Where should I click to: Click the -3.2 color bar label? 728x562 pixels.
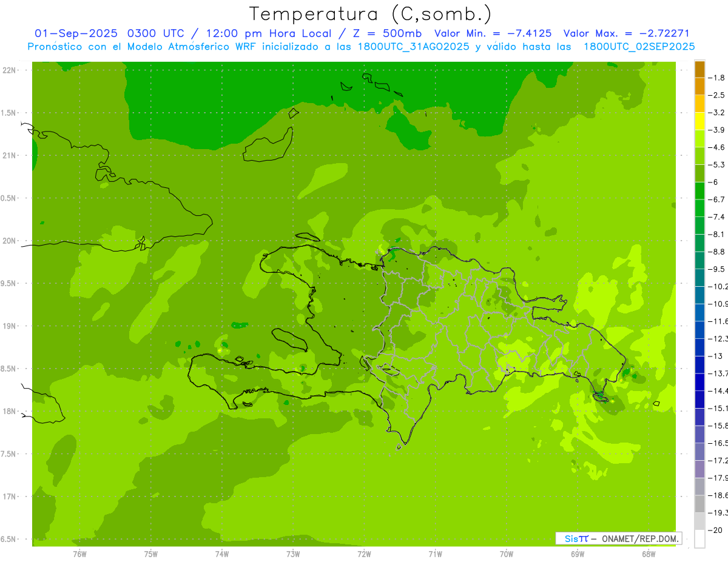[716, 113]
